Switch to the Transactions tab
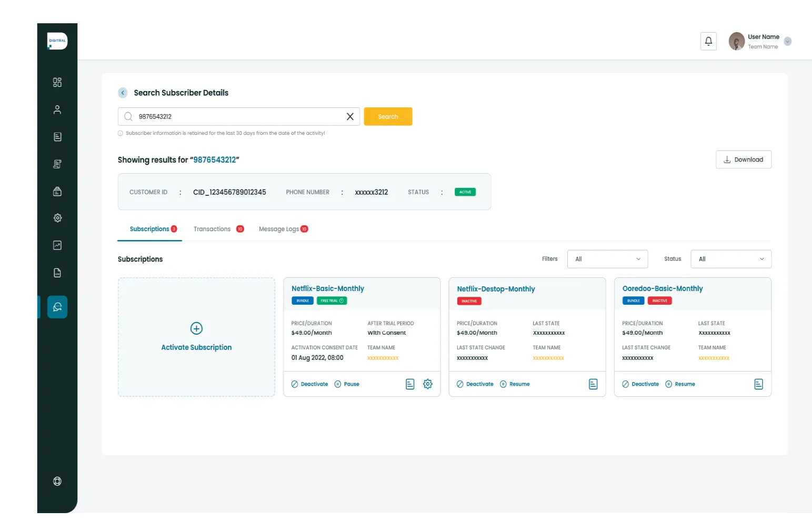This screenshot has height=531, width=812. click(213, 229)
